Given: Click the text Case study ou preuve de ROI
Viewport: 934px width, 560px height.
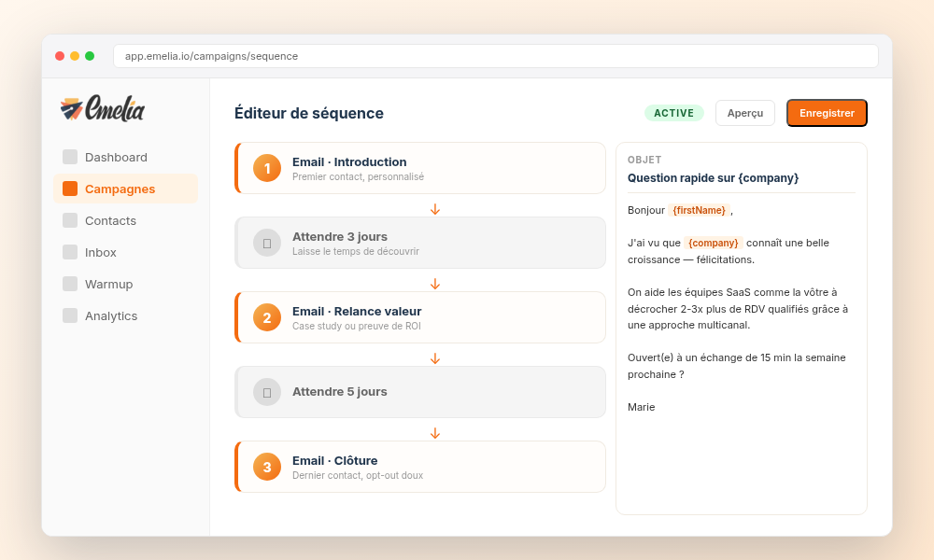Looking at the screenshot, I should point(356,326).
